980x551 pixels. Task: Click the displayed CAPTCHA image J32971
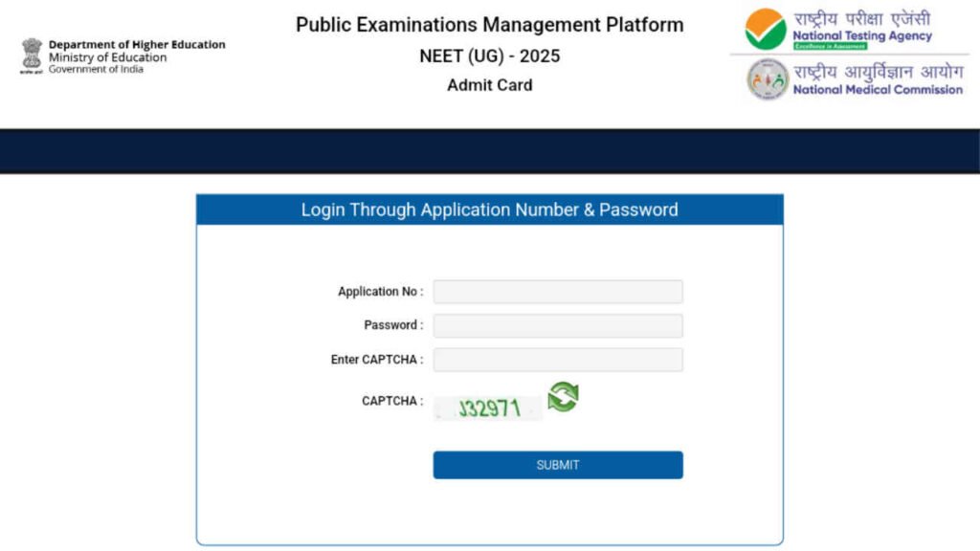tap(488, 406)
